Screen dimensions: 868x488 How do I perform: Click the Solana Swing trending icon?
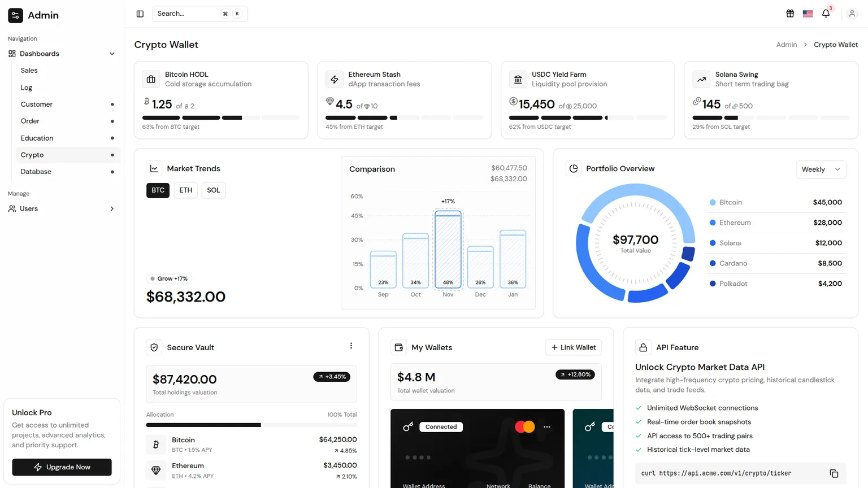(x=701, y=79)
